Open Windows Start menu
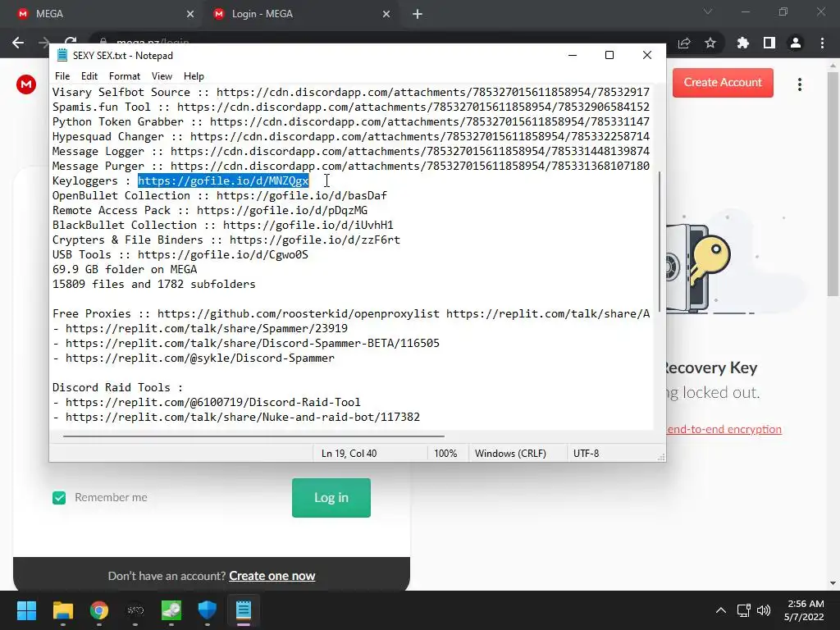840x630 pixels. pos(26,610)
